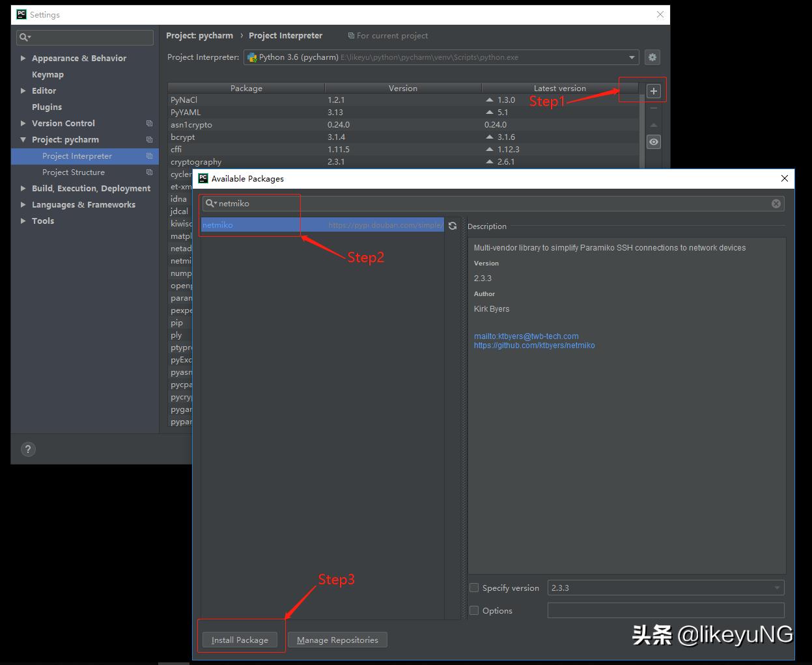Image resolution: width=812 pixels, height=665 pixels.
Task: Open the Project Interpreter dropdown
Action: (632, 57)
